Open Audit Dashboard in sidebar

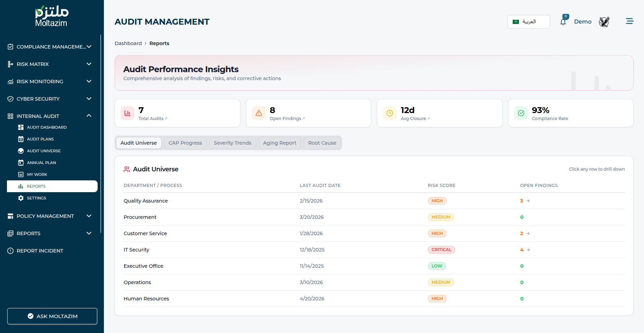point(47,127)
